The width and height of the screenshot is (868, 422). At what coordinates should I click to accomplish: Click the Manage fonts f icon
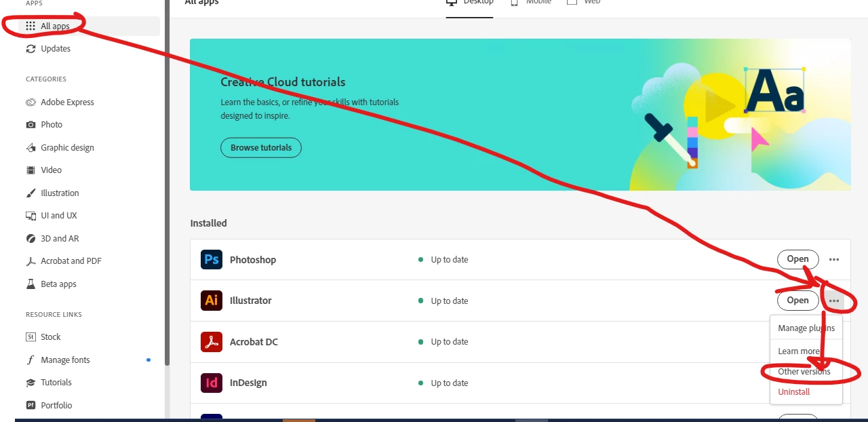pyautogui.click(x=31, y=360)
